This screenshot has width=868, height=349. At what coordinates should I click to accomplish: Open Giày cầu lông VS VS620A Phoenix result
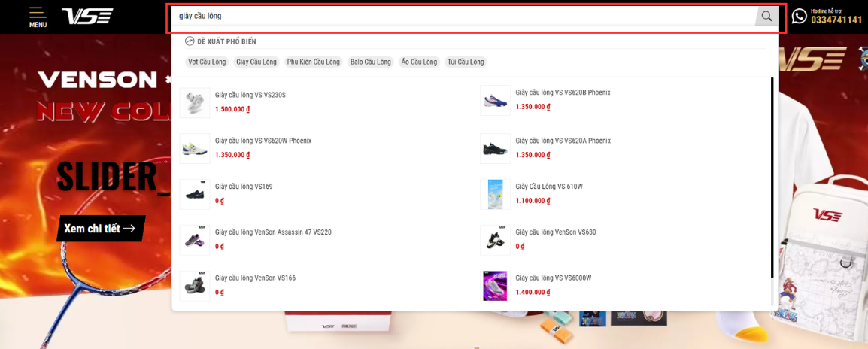point(563,141)
